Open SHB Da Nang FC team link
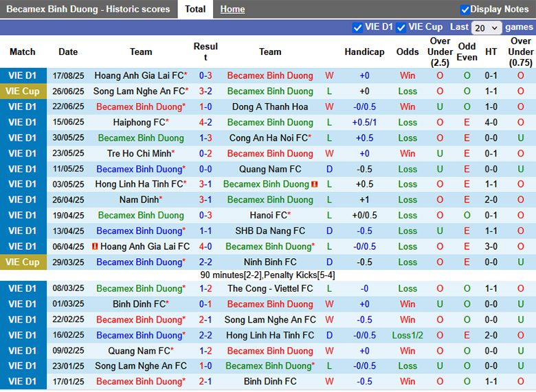Image resolution: width=536 pixels, height=392 pixels. pyautogui.click(x=270, y=231)
